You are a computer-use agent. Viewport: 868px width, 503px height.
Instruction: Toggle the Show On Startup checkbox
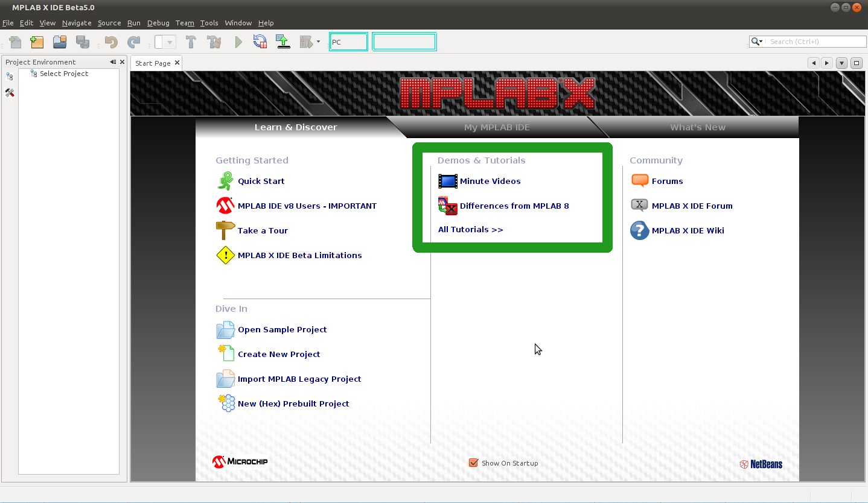473,463
